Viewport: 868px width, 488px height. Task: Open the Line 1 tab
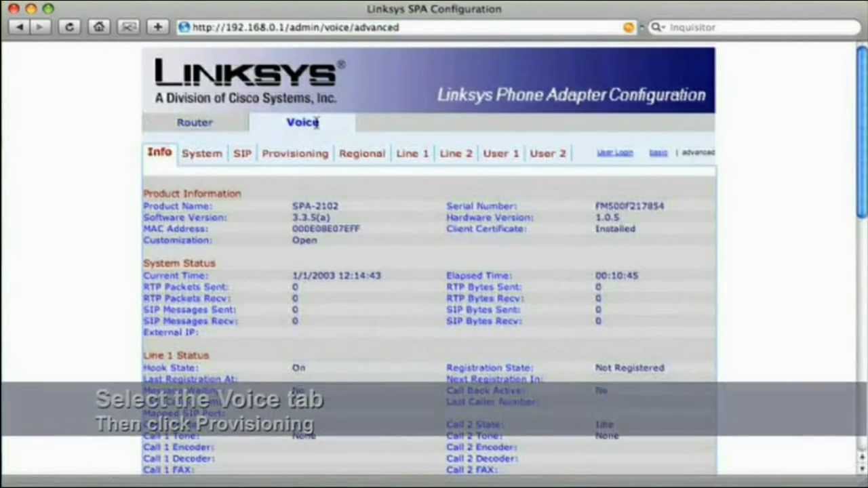coord(412,154)
